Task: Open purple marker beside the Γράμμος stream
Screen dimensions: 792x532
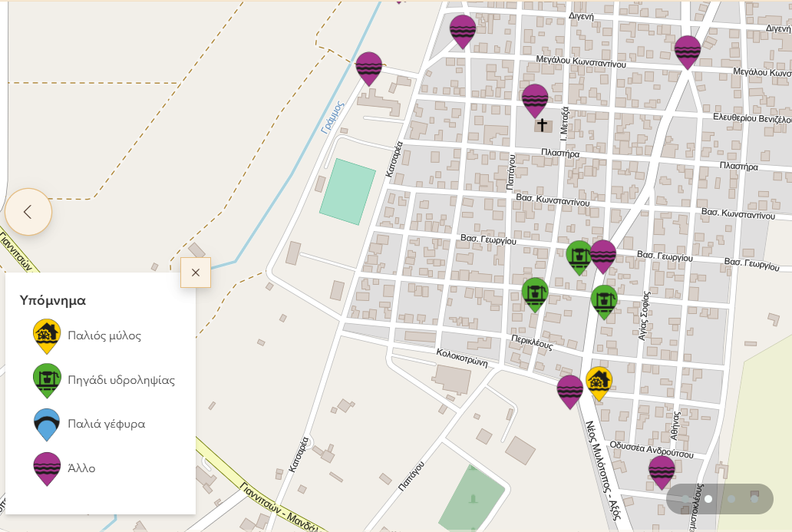Action: pyautogui.click(x=369, y=67)
